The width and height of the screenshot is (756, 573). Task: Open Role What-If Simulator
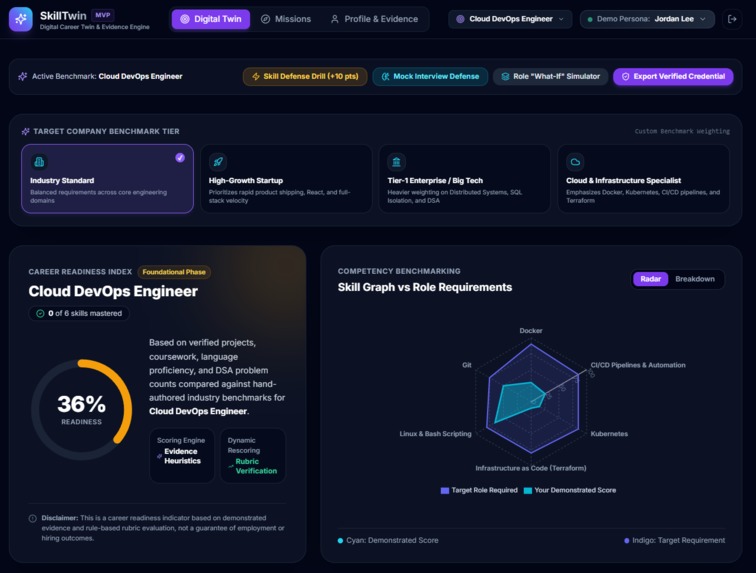click(x=550, y=77)
